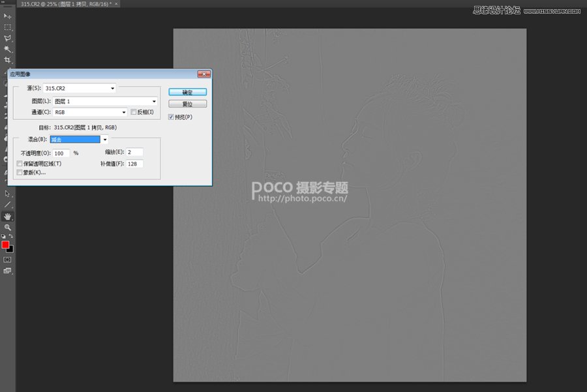Open the red foreground color swatch
The height and width of the screenshot is (392, 587).
(5, 245)
